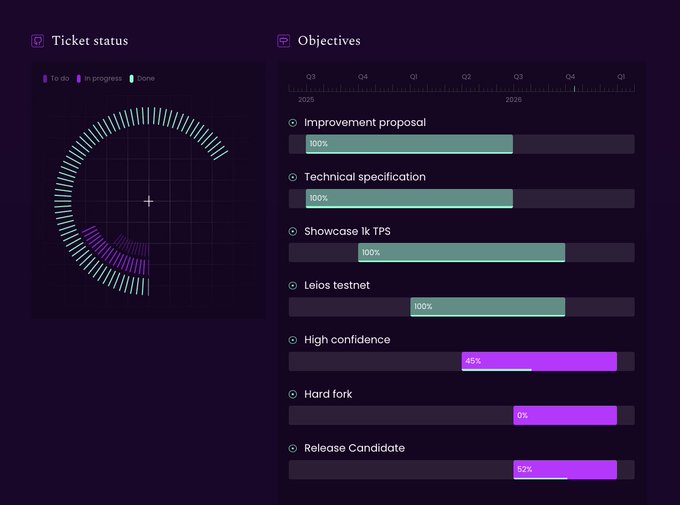Select the Showcase 1k TPS progress bar

461,252
